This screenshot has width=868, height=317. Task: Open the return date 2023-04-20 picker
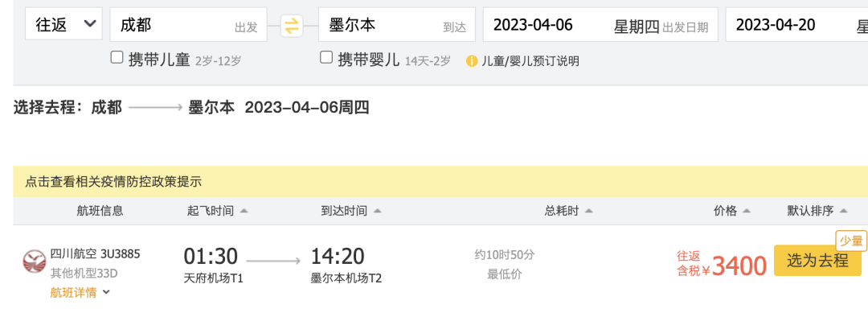(x=796, y=24)
